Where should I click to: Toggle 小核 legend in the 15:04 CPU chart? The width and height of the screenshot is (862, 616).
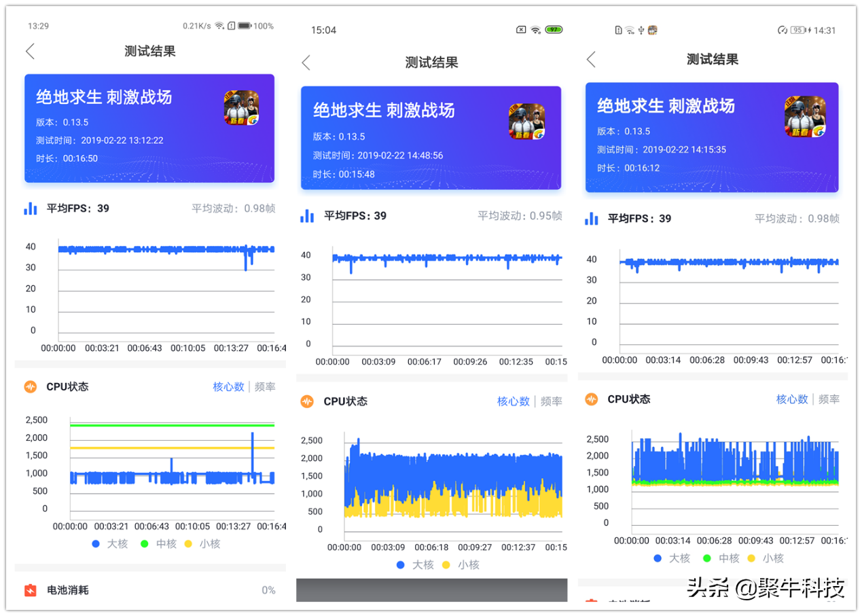pos(461,565)
